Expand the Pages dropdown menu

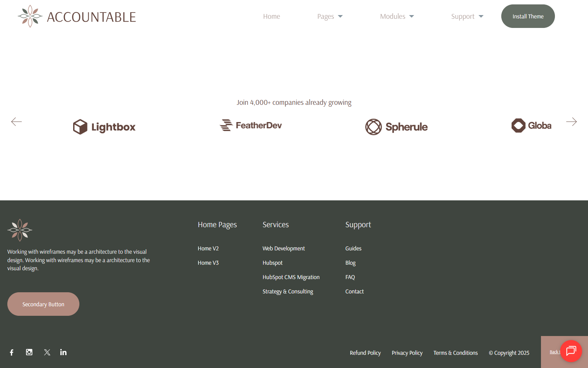pyautogui.click(x=330, y=17)
